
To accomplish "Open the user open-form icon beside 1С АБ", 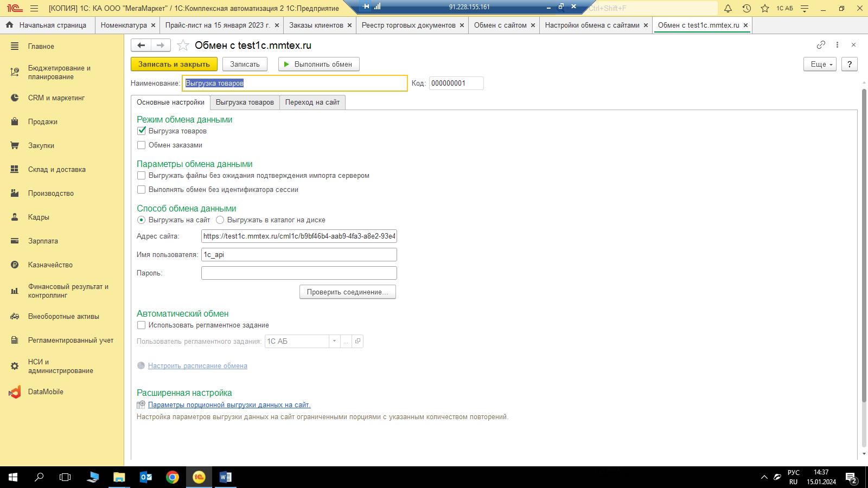I will pos(358,341).
